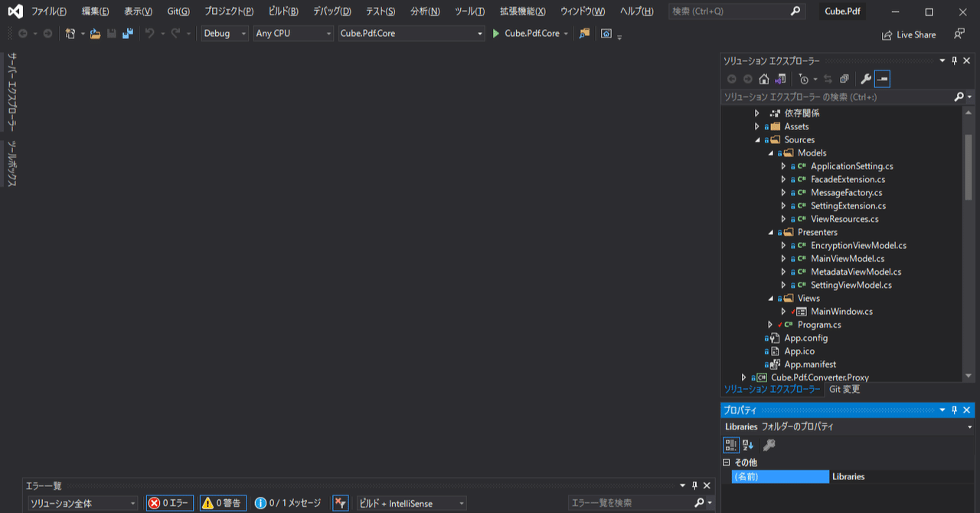Open the ビルド(B) menu
The height and width of the screenshot is (513, 980).
[283, 11]
